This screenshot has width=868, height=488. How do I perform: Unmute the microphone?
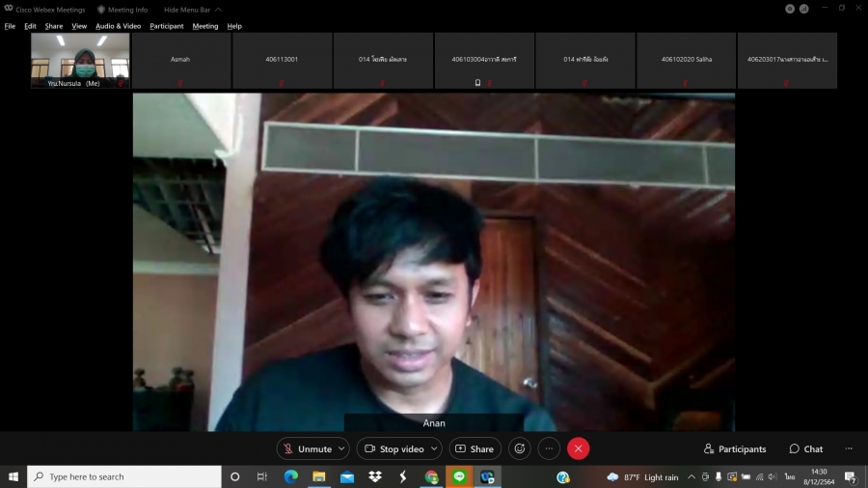pos(307,448)
